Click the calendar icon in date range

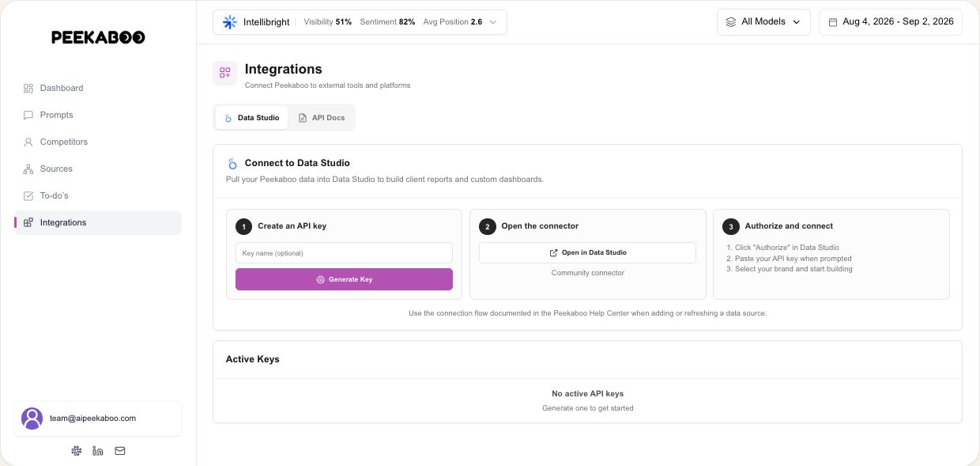point(833,22)
